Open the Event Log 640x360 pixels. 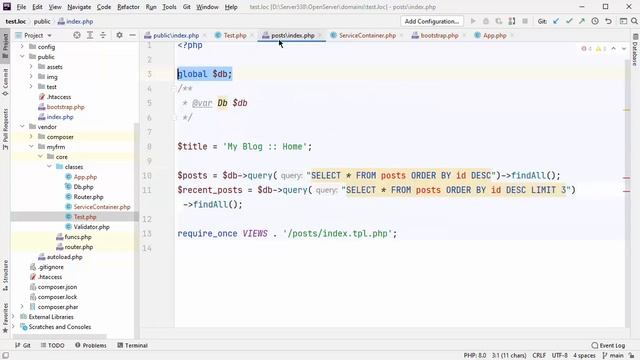tap(608, 345)
